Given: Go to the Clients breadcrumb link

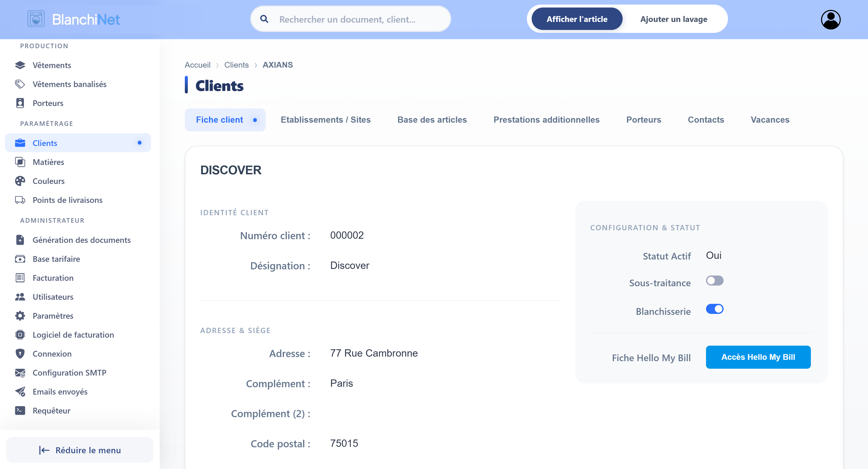Looking at the screenshot, I should coord(236,65).
